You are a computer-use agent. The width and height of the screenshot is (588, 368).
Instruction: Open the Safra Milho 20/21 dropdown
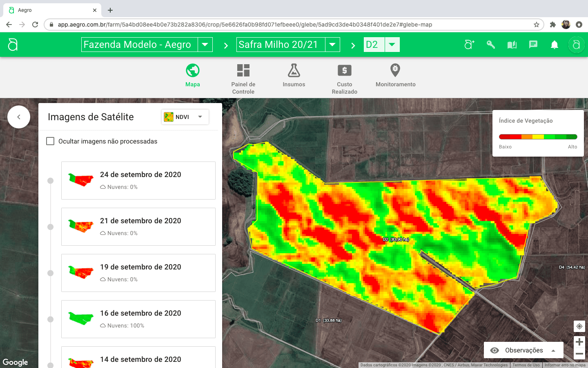tap(332, 45)
